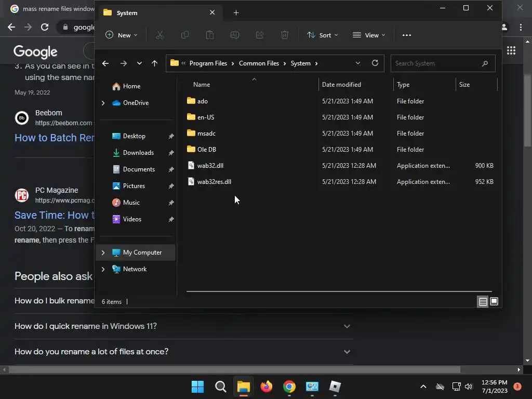Switch to large thumbnails view icon

coord(494,301)
